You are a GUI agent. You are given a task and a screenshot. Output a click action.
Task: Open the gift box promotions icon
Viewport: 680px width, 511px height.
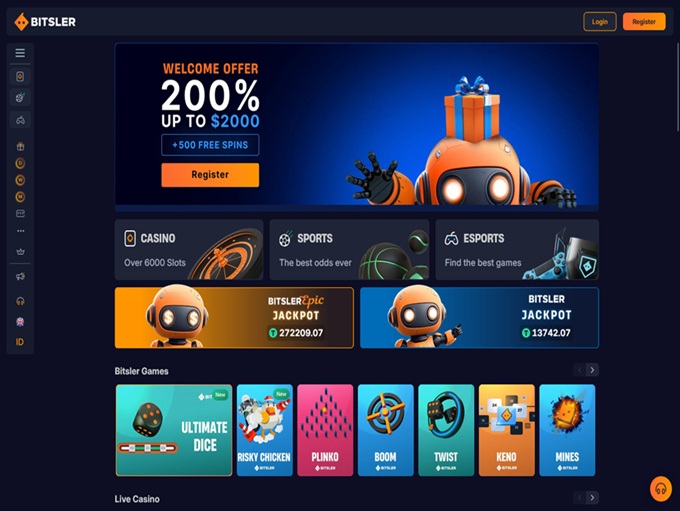click(x=20, y=147)
